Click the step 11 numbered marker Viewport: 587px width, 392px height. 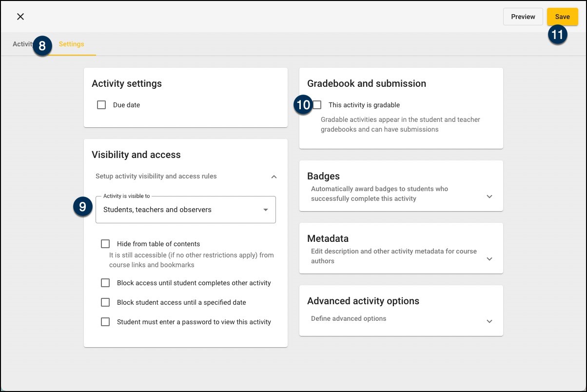pyautogui.click(x=557, y=35)
